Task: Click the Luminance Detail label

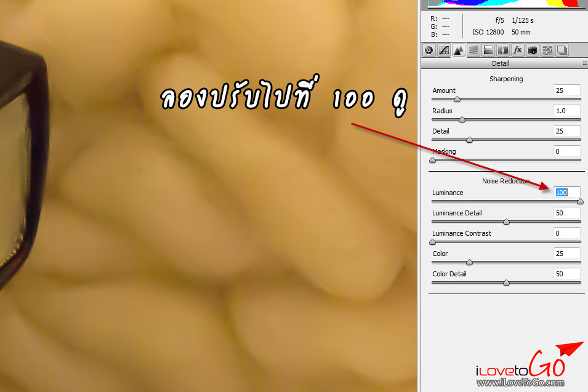Action: (x=457, y=213)
